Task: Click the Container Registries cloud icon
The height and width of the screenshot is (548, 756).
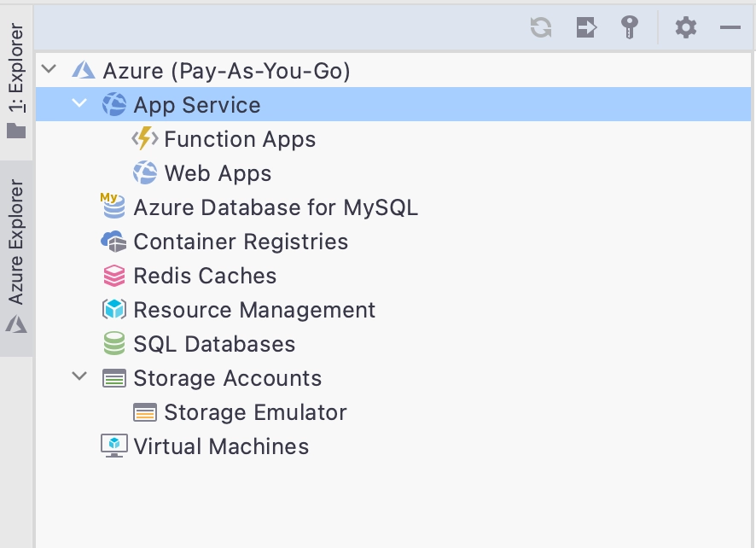Action: coord(113,242)
